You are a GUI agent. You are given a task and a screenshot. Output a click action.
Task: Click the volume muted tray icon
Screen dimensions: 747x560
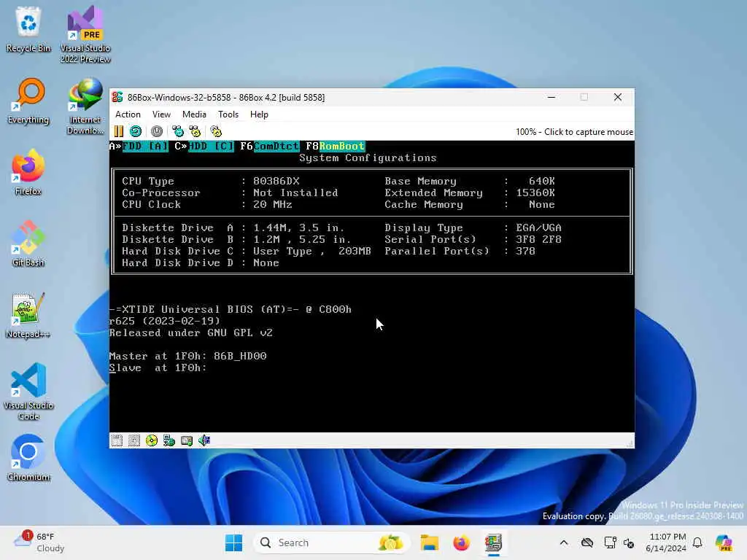click(x=629, y=542)
